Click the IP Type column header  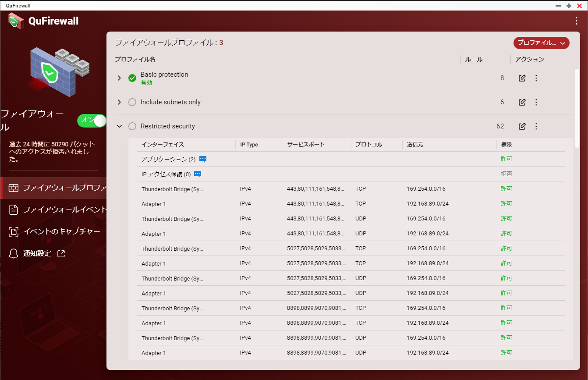point(249,145)
